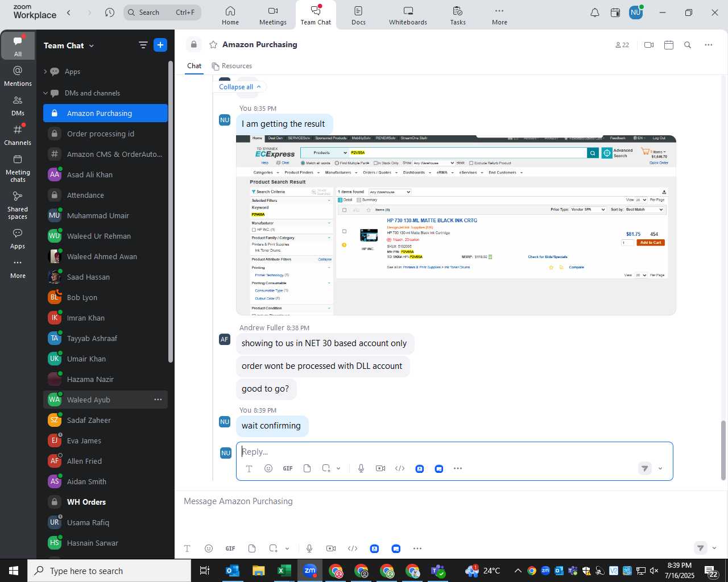Click the top Search box
728x582 pixels.
coord(163,12)
